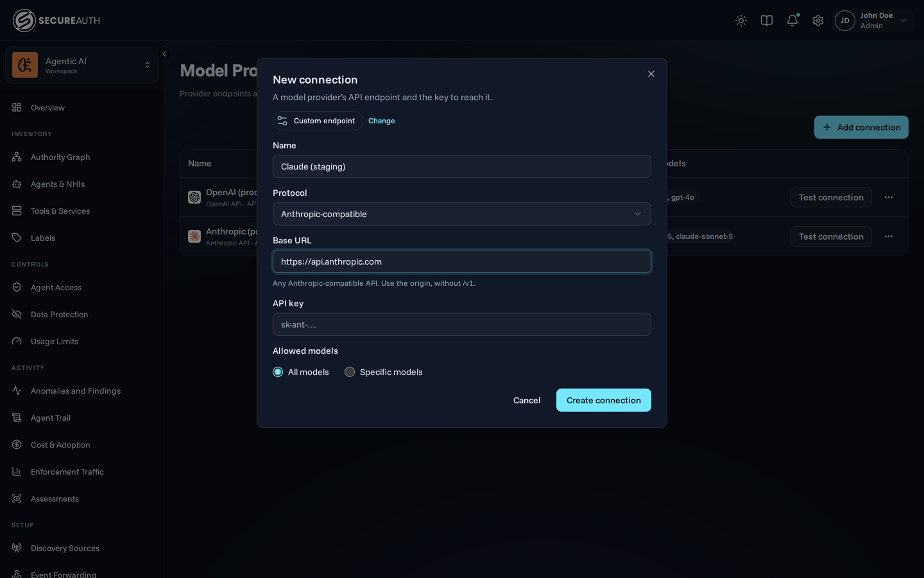Click the Add connection button
The image size is (924, 578).
(861, 127)
